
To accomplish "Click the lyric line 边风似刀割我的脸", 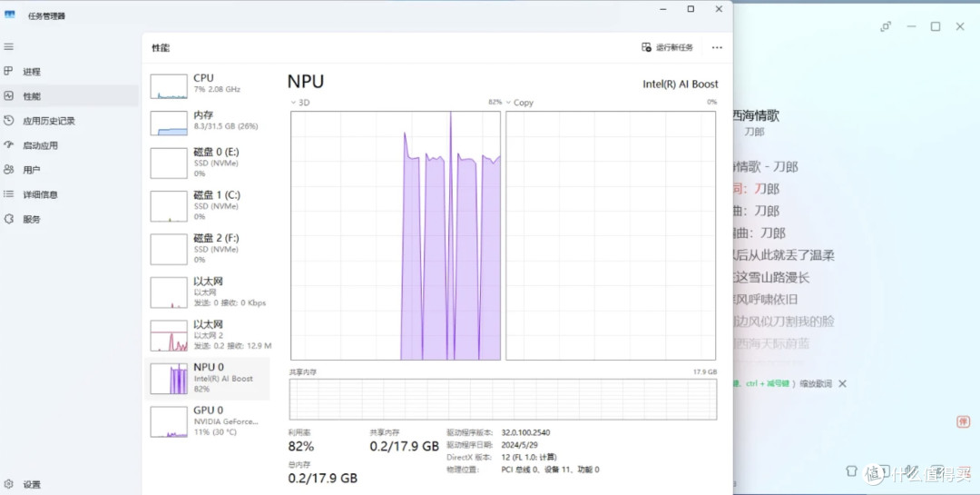I will coord(783,322).
